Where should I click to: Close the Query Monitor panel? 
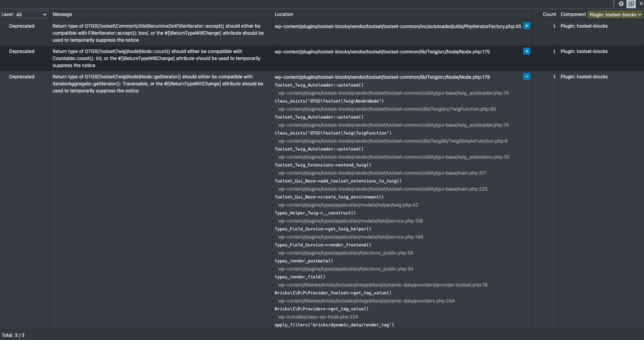641,4
